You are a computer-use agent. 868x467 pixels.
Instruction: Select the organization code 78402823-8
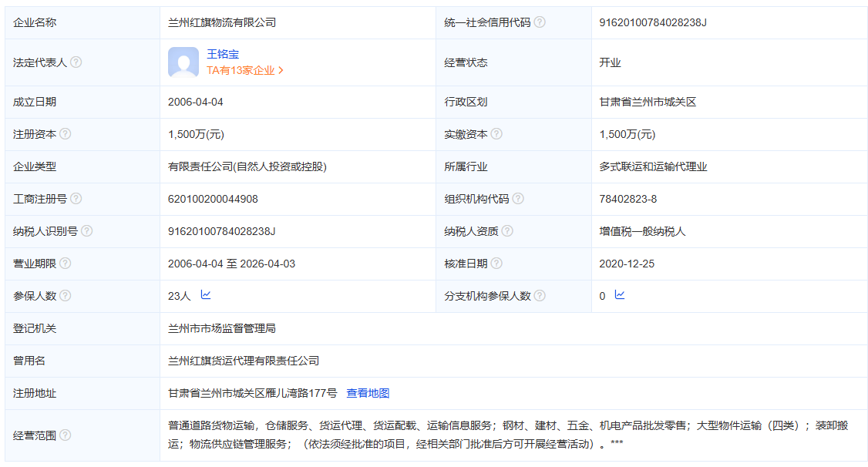(627, 199)
